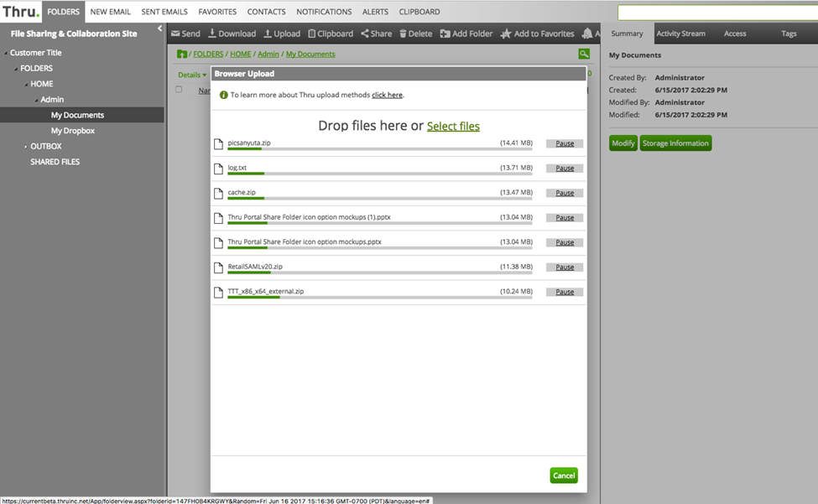Expand the OUTBOX tree node
818x504 pixels.
tap(25, 147)
